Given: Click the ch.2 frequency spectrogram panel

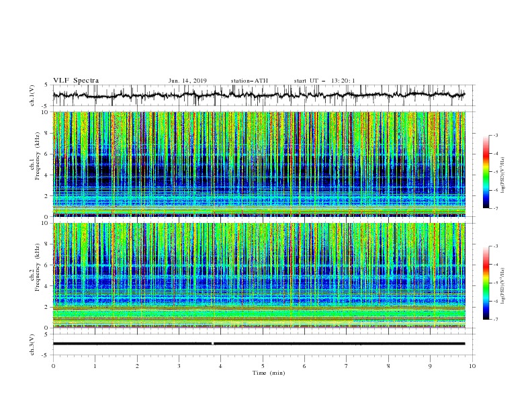Looking at the screenshot, I should click(259, 275).
